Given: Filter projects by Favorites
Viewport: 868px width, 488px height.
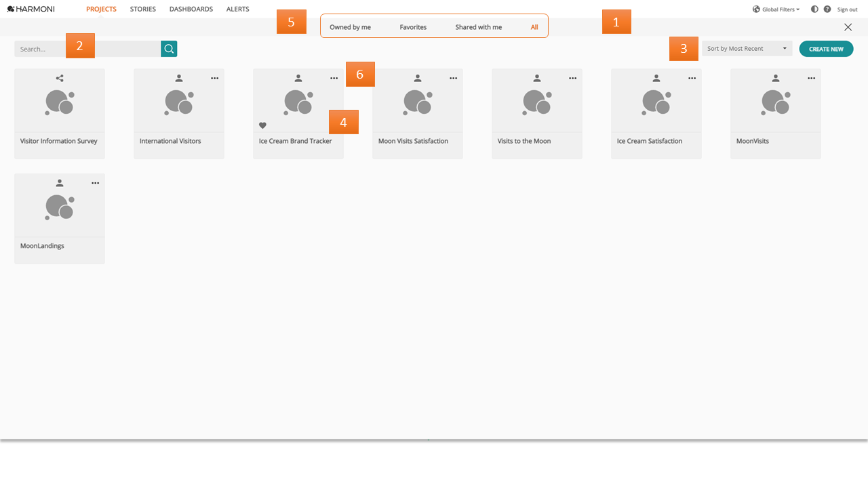Looking at the screenshot, I should (413, 27).
